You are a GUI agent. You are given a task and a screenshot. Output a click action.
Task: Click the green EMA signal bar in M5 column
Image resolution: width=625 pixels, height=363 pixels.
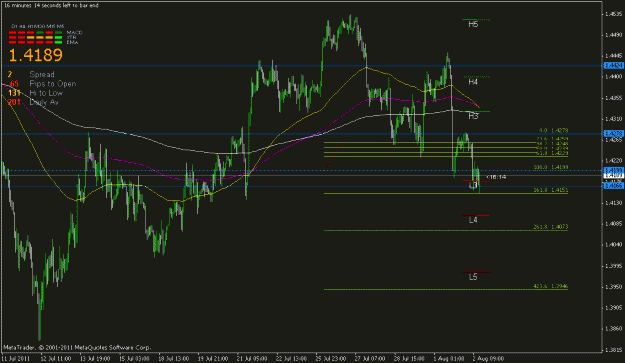pos(58,42)
